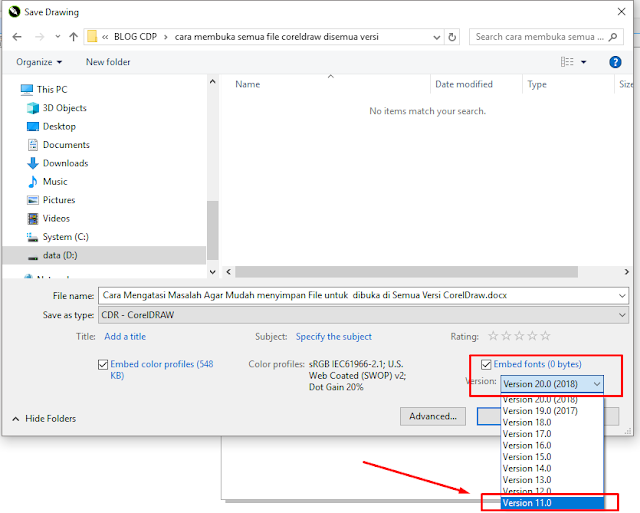
Task: Refresh the folder view
Action: [452, 37]
